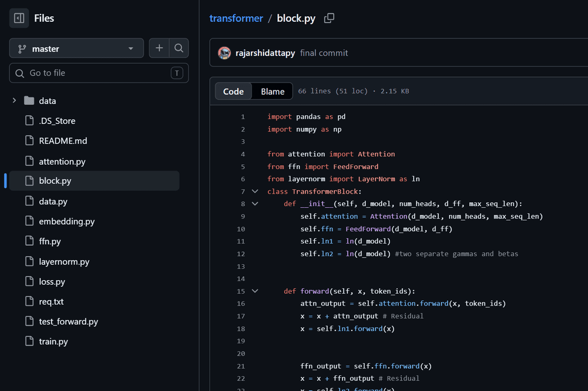588x391 pixels.
Task: Click rajarshidattapy's avatar image
Action: (225, 53)
